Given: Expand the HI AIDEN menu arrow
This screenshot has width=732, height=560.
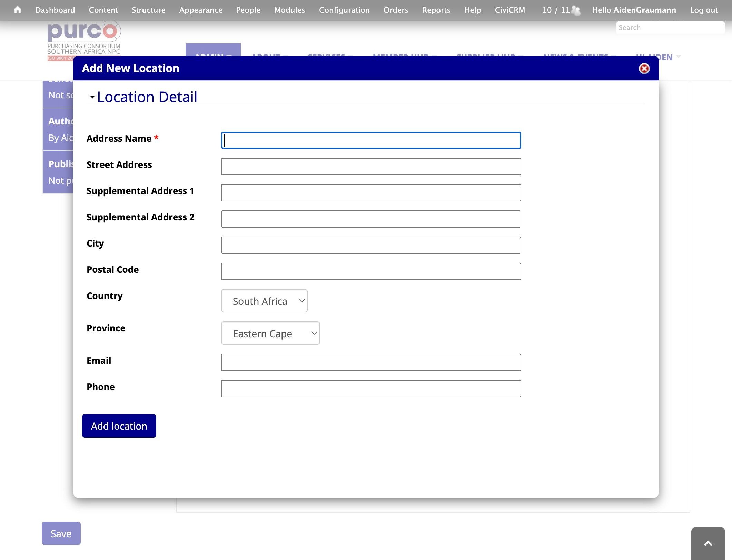Looking at the screenshot, I should pos(679,57).
